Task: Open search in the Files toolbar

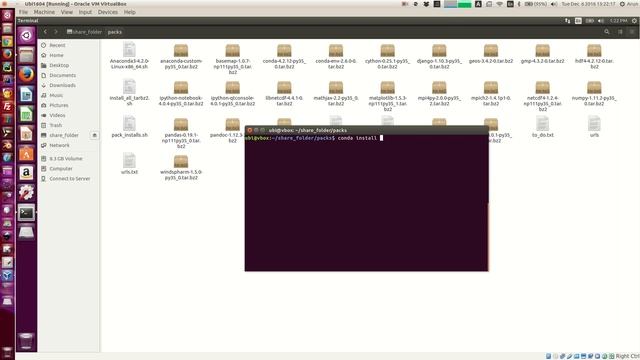Action: coord(607,32)
